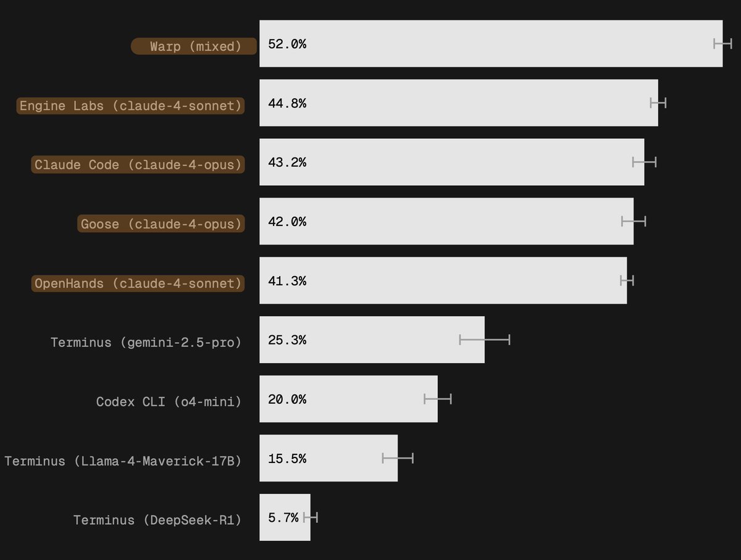Click the Terminus (DeepSeek-R1) label
This screenshot has width=741, height=560.
click(157, 520)
